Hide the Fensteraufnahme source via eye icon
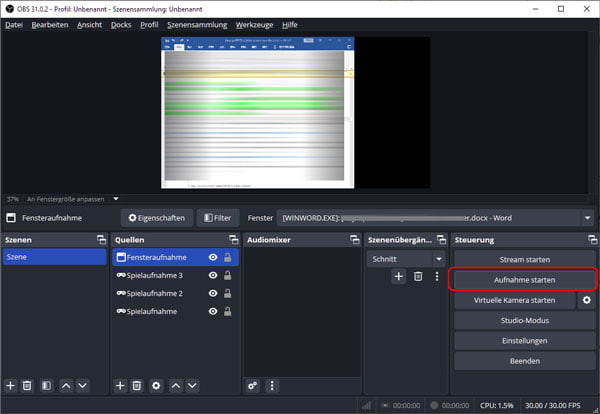The width and height of the screenshot is (600, 414). [212, 257]
